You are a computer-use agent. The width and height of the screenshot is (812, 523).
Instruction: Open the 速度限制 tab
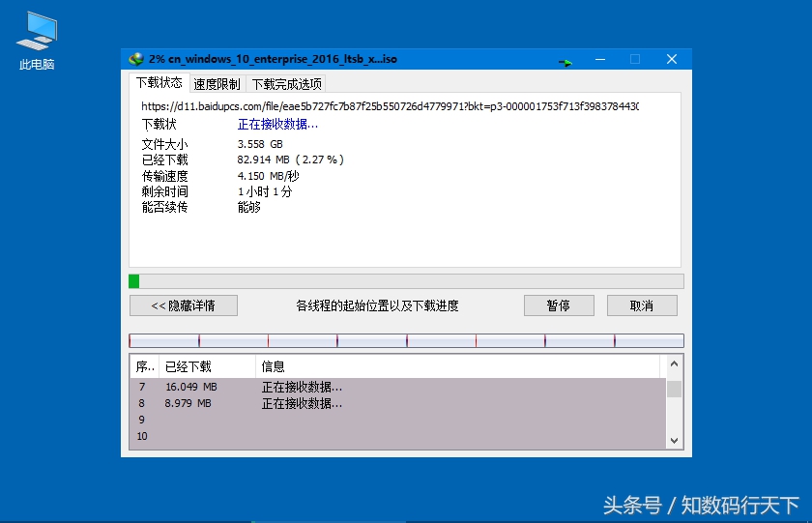(x=217, y=84)
